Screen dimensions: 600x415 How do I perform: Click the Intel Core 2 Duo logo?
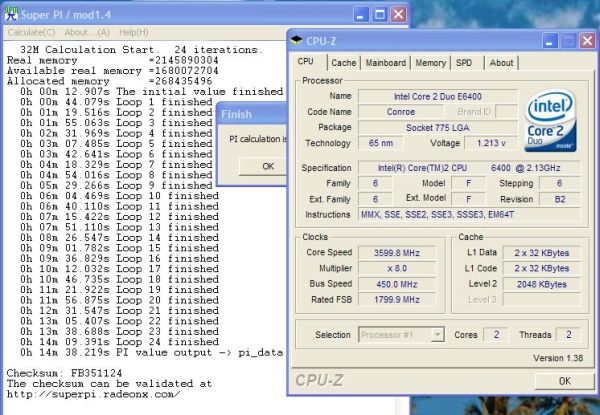551,121
